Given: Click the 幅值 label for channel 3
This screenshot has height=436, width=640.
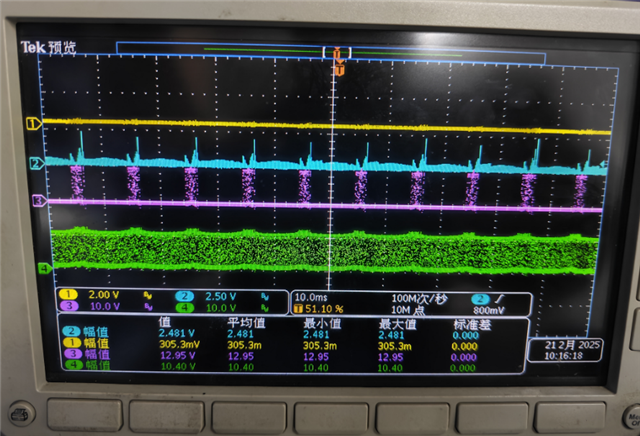Looking at the screenshot, I should (98, 354).
